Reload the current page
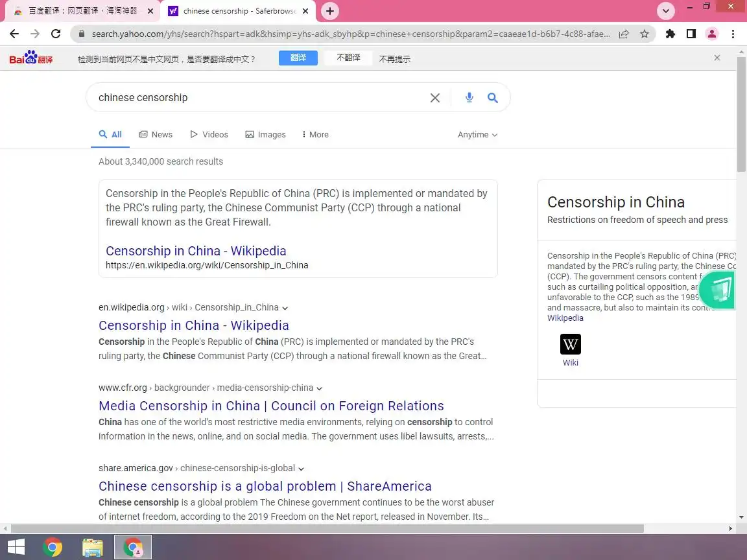The width and height of the screenshot is (747, 560). pos(56,34)
